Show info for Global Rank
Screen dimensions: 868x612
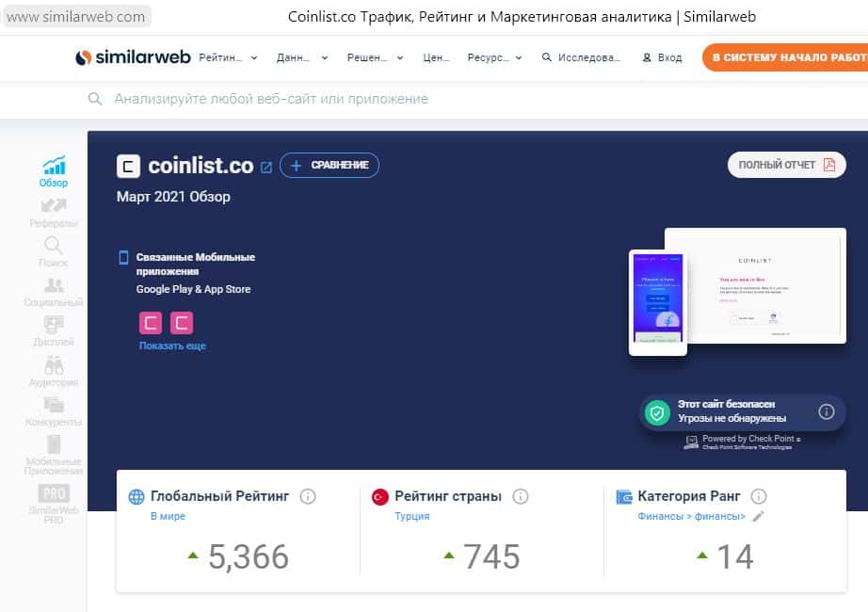pyautogui.click(x=308, y=496)
